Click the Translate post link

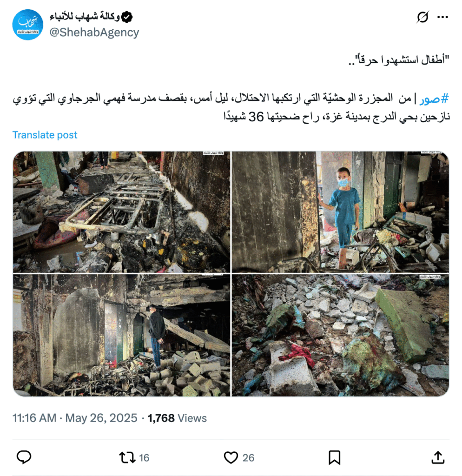point(45,135)
